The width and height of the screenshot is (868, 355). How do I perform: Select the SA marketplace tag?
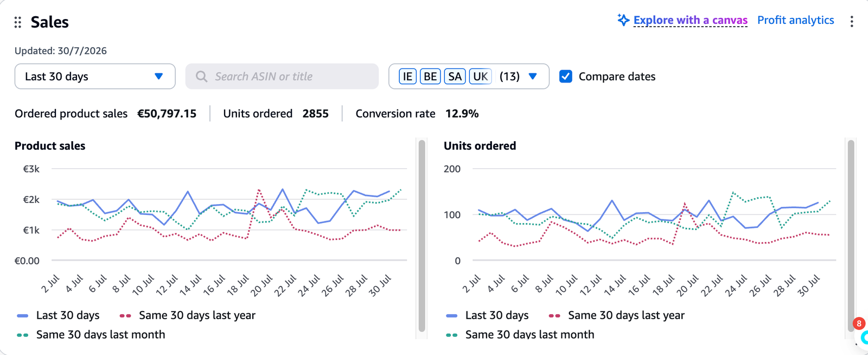point(455,77)
